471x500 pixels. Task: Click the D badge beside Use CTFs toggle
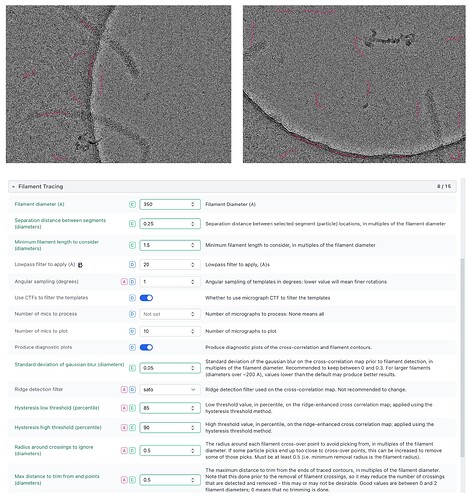[132, 298]
